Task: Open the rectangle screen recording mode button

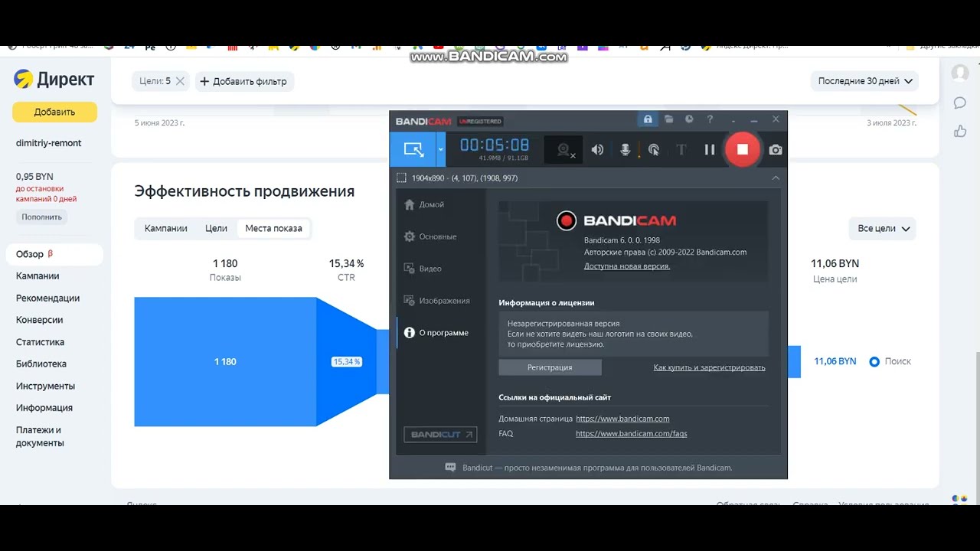Action: click(x=413, y=149)
